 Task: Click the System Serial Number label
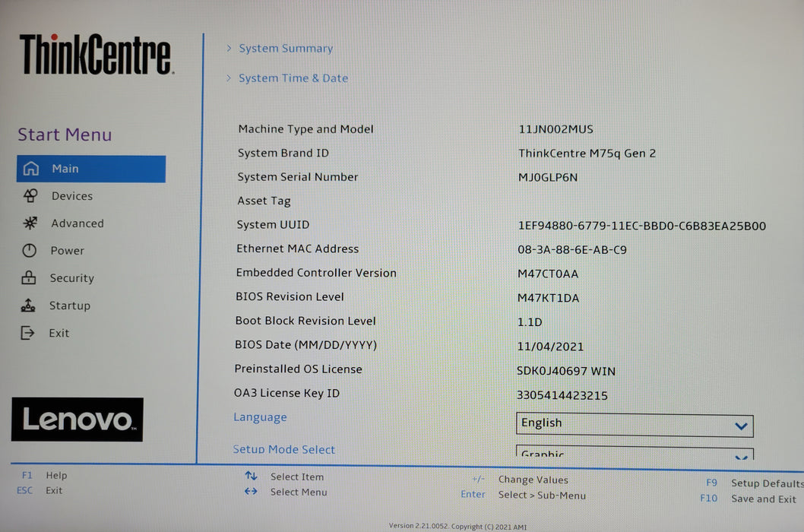click(298, 177)
